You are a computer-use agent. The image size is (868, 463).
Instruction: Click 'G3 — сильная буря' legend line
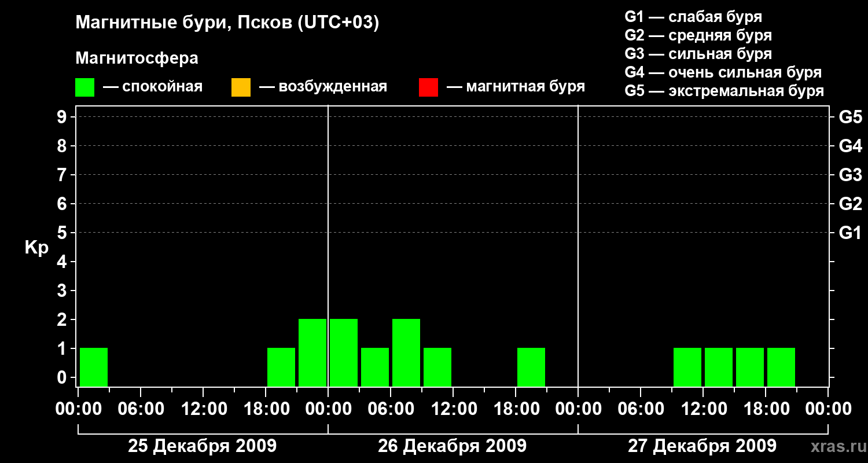(698, 54)
